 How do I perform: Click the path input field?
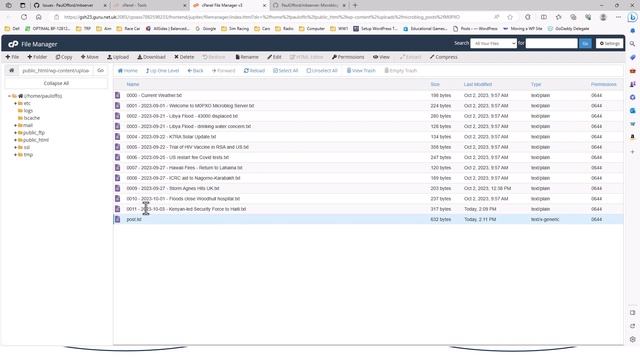56,71
